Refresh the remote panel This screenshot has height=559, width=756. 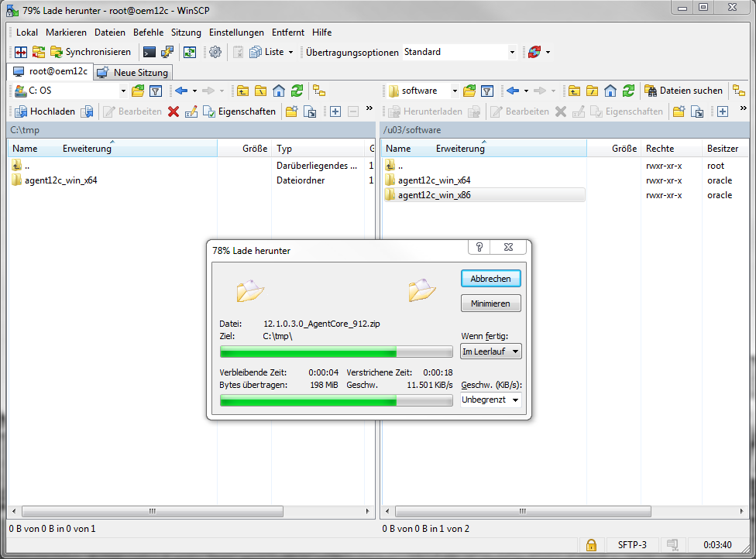[x=628, y=91]
